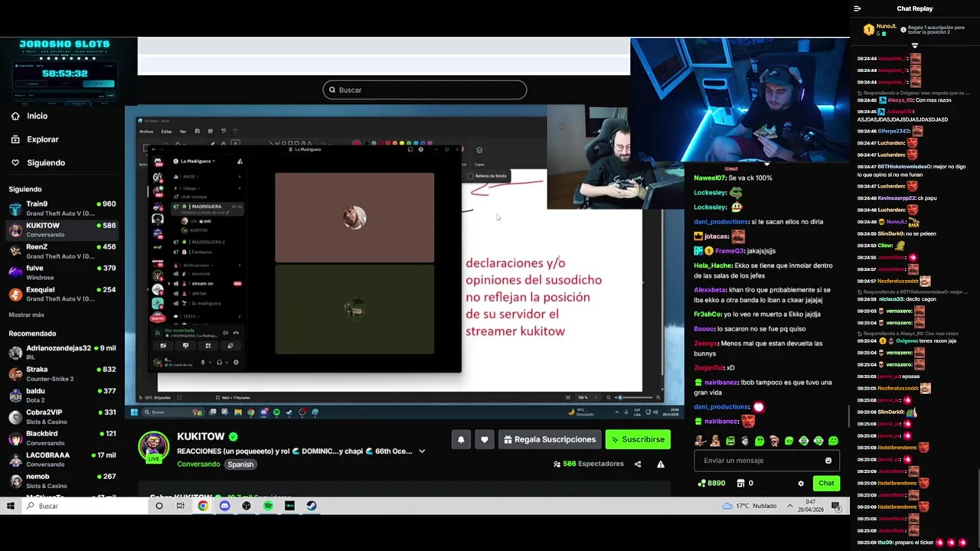Collapse Chat Replay panel icon

857,8
